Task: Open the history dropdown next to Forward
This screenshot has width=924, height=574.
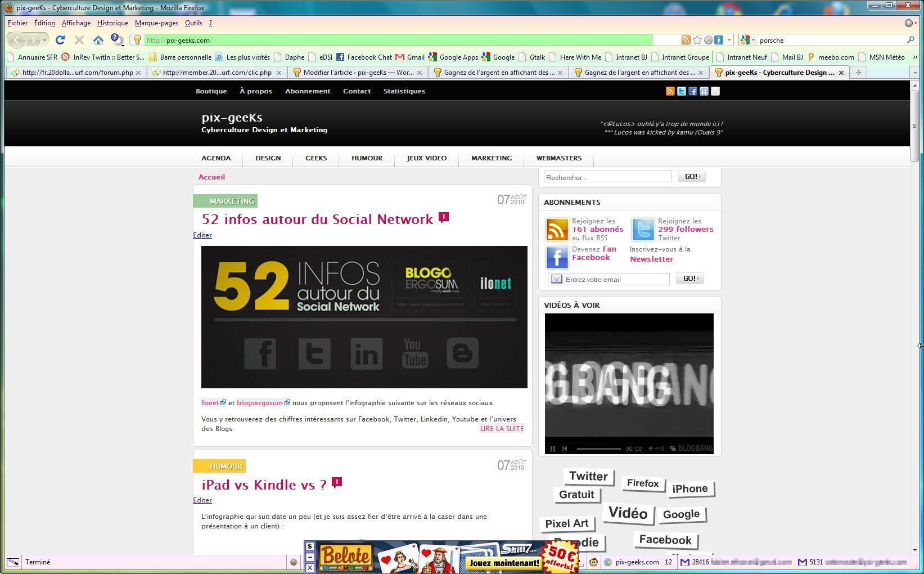Action: click(44, 40)
